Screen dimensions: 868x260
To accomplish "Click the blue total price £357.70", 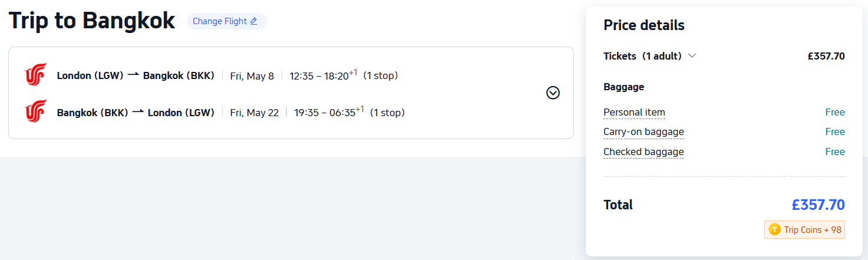I will pyautogui.click(x=818, y=205).
